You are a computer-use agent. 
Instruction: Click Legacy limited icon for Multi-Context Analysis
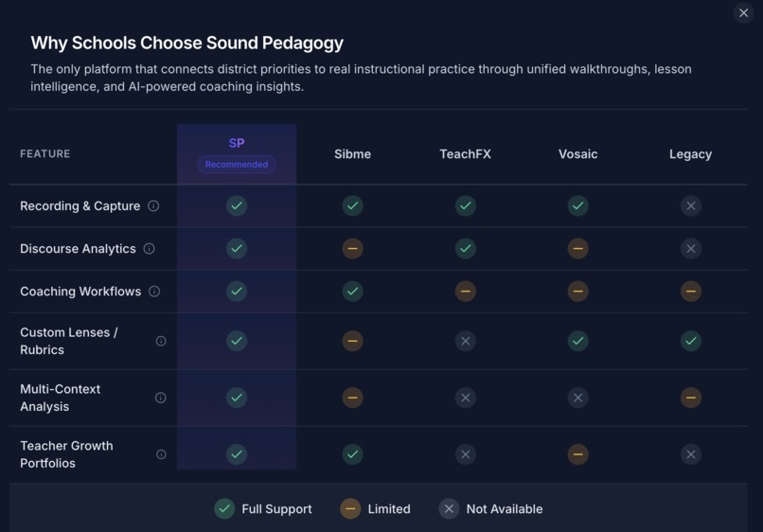[x=690, y=398]
